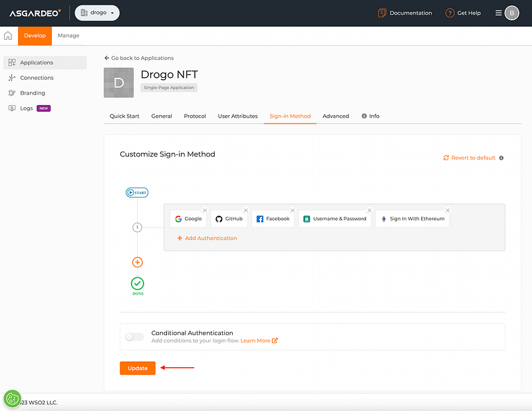Switch to the General tab
The height and width of the screenshot is (411, 532).
tap(162, 116)
